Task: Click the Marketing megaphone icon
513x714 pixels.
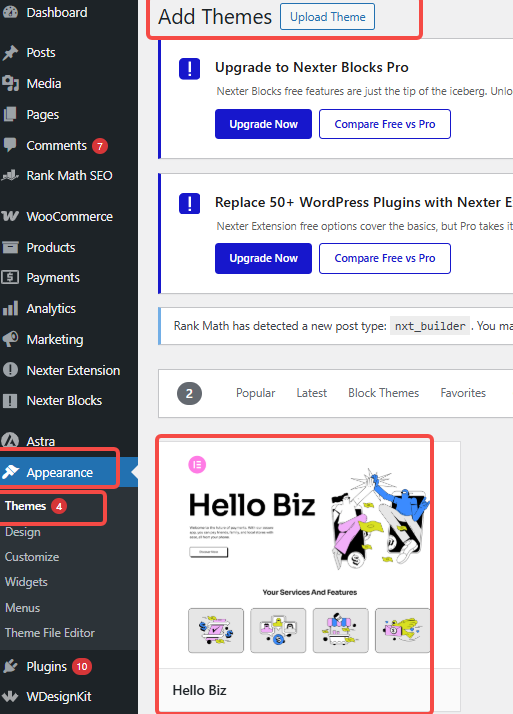Action: coord(10,339)
